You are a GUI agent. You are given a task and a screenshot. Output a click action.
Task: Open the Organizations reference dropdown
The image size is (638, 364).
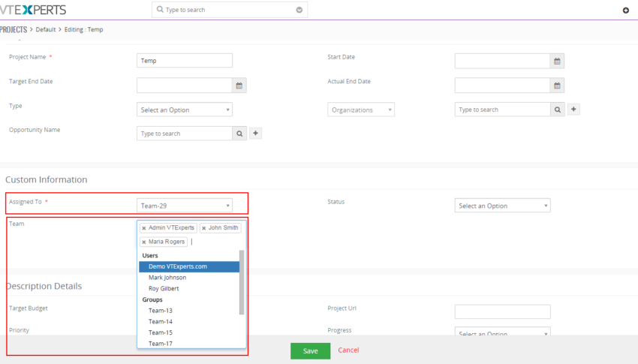(x=361, y=110)
